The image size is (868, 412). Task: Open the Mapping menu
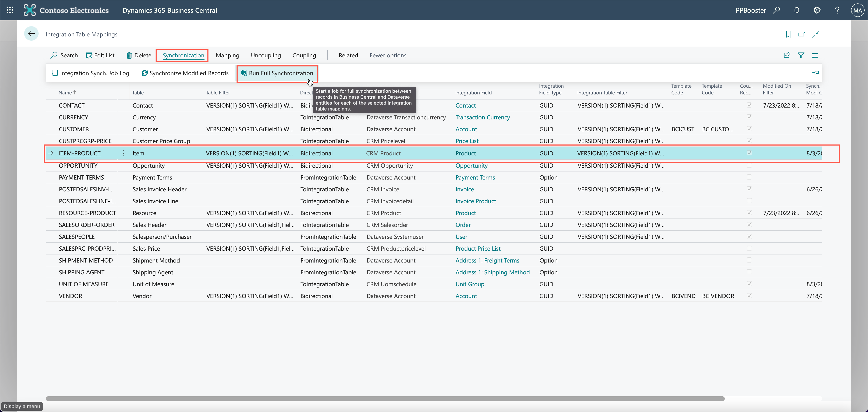point(227,55)
